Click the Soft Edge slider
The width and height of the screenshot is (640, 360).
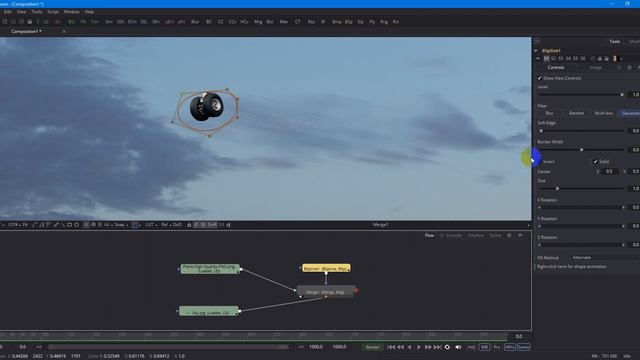(581, 131)
